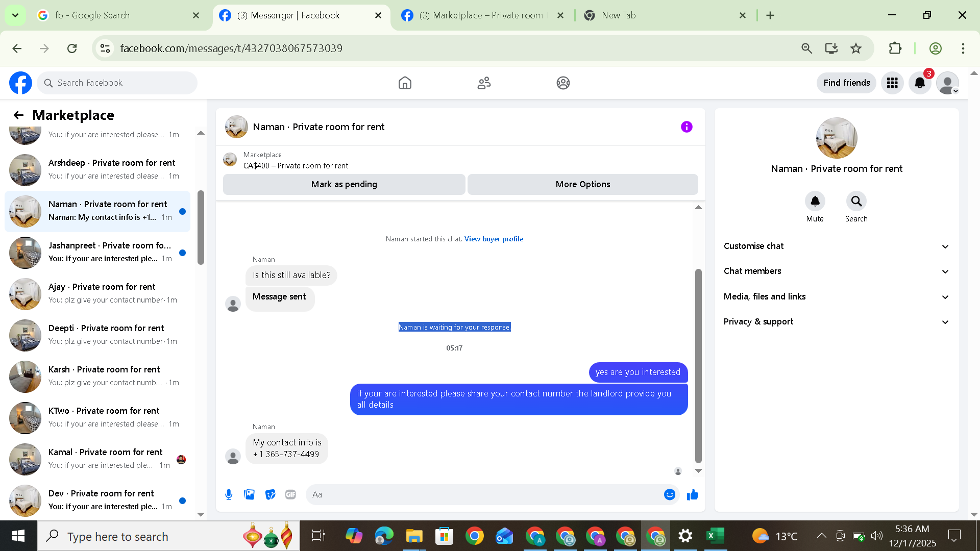
Task: Mute this conversation with the bell
Action: 815,202
